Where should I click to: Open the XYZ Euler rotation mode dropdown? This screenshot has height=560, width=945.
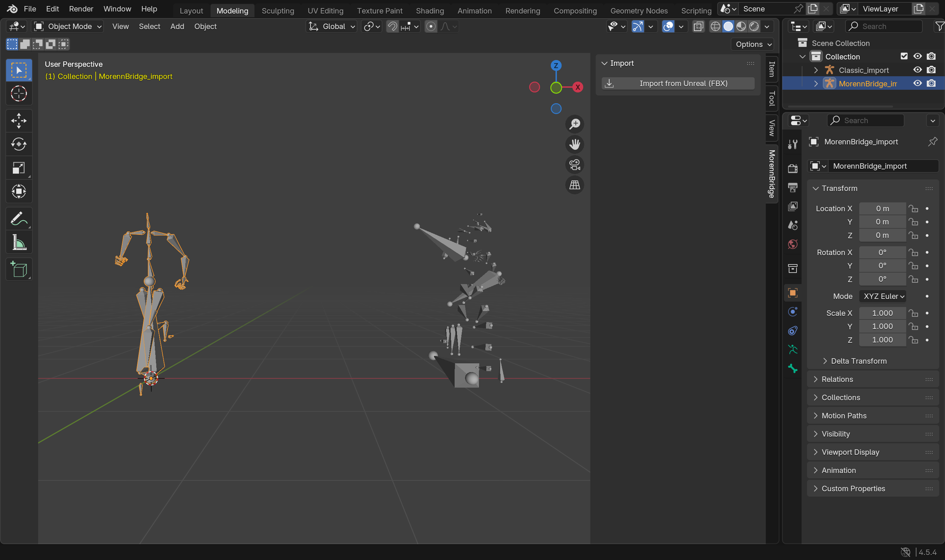(x=882, y=296)
